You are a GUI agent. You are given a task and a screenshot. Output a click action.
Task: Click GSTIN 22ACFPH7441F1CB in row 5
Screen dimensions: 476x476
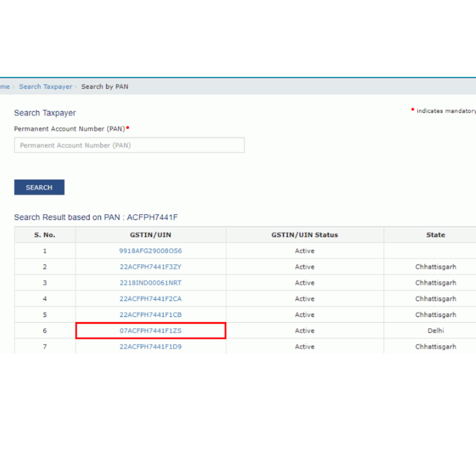[150, 315]
